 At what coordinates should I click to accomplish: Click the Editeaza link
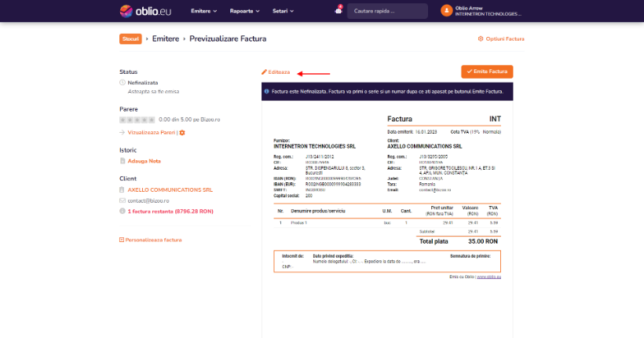pyautogui.click(x=279, y=72)
